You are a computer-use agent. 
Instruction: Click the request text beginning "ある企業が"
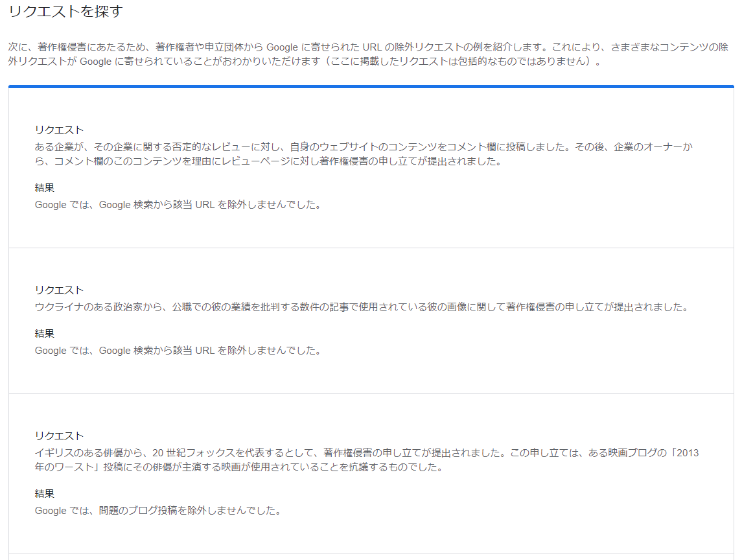click(363, 147)
